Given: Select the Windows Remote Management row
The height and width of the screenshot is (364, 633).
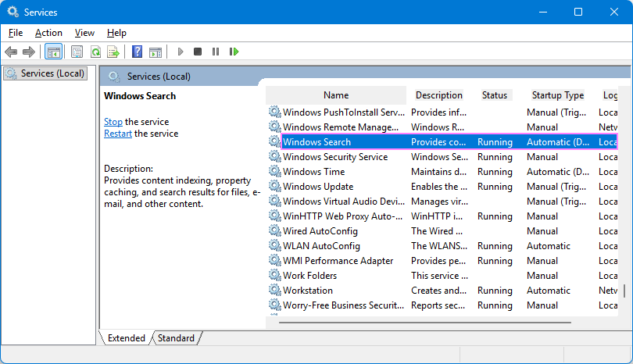Looking at the screenshot, I should [443, 127].
